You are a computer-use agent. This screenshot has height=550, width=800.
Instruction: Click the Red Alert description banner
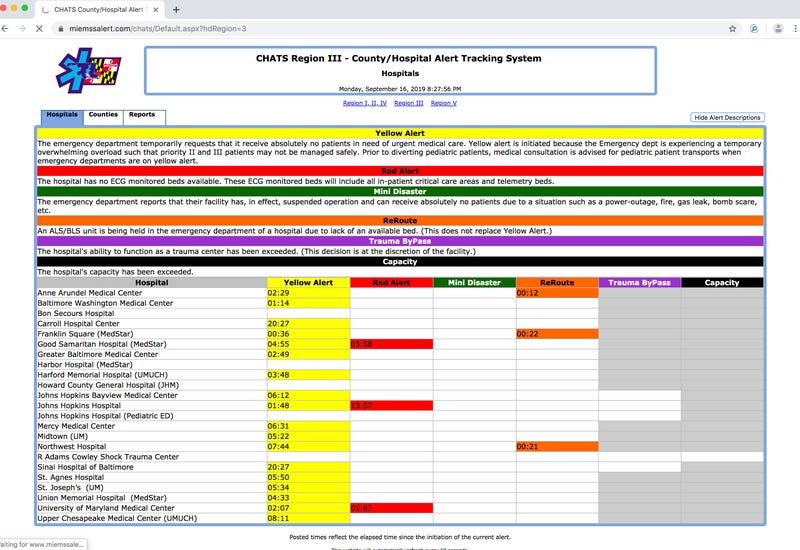tap(400, 171)
